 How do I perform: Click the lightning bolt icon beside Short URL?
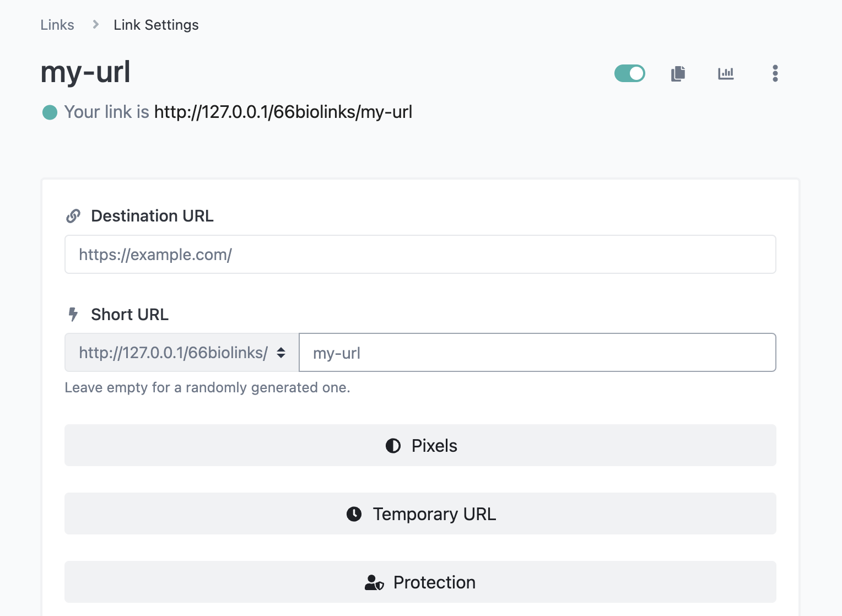74,315
